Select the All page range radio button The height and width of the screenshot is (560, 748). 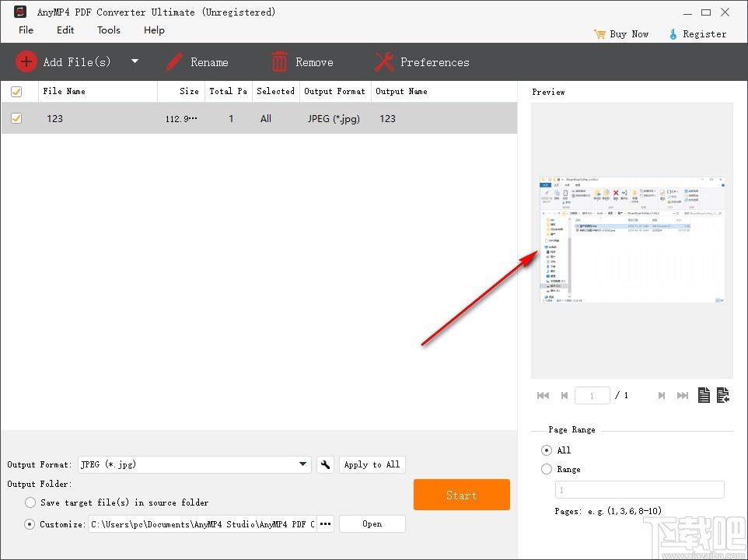coord(547,450)
